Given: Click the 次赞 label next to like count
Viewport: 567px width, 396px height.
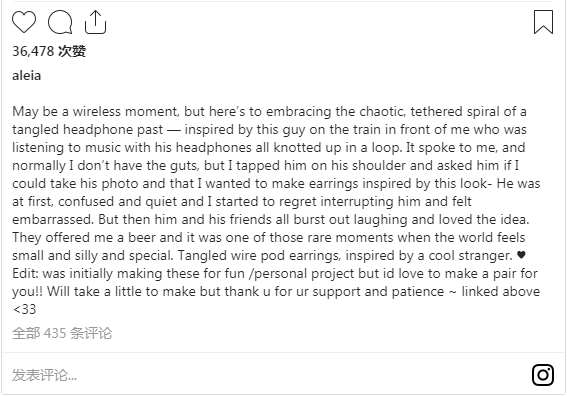Looking at the screenshot, I should tap(72, 51).
